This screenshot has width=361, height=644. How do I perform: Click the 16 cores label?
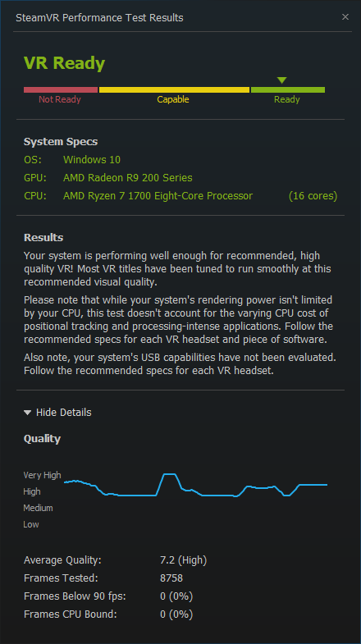coord(313,195)
